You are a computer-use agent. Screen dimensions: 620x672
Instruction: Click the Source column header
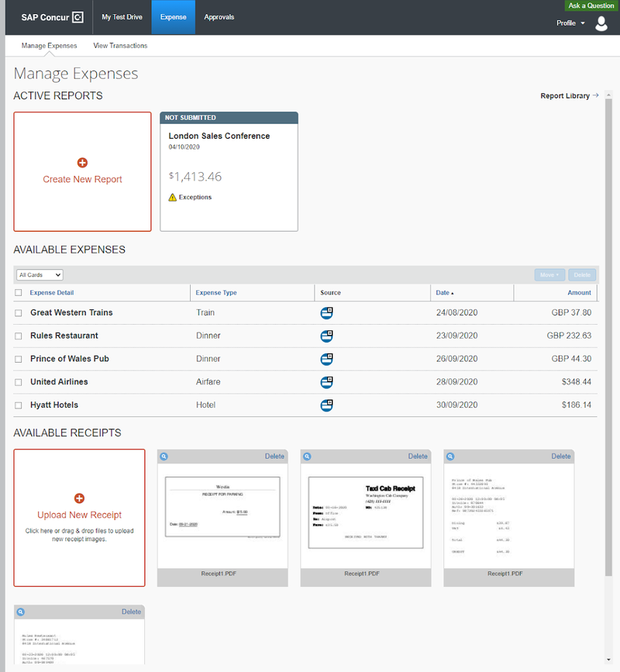[330, 293]
